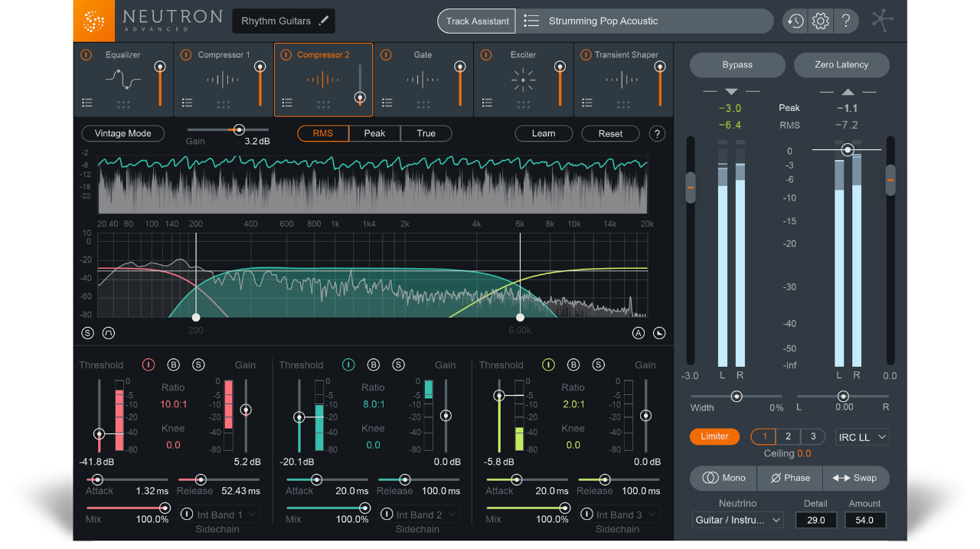Click the solo spectrum icon below the display
Viewport: 980px width, 549px height.
(x=87, y=332)
